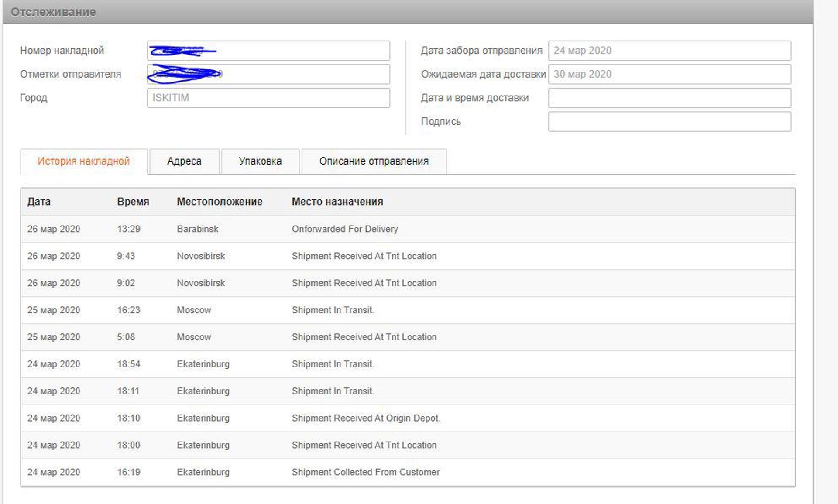Click the Местоположение column header

tap(220, 202)
